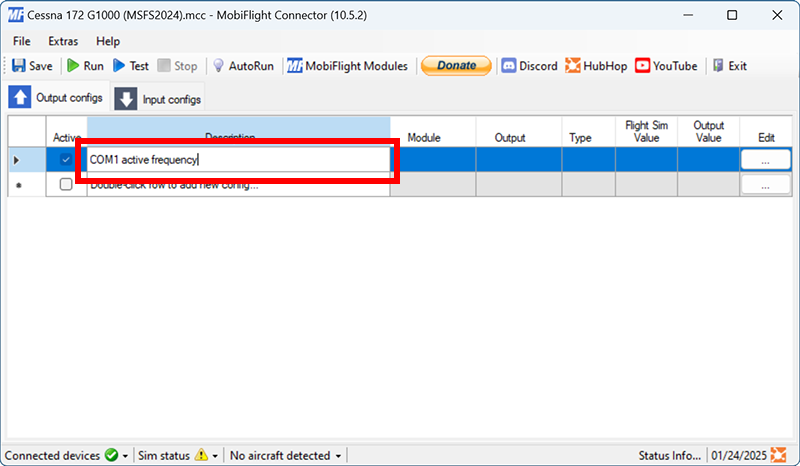The image size is (800, 466).
Task: Switch to the Output configs tab
Action: pos(56,97)
